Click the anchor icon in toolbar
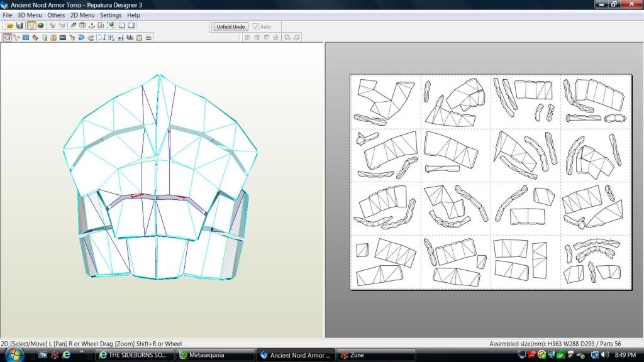This screenshot has height=362, width=644. point(91,26)
